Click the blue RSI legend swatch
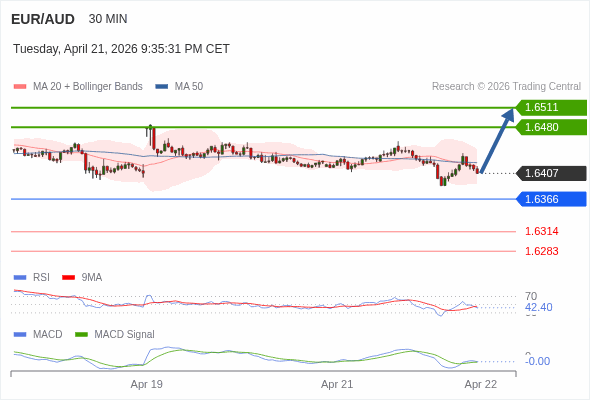 click(20, 278)
